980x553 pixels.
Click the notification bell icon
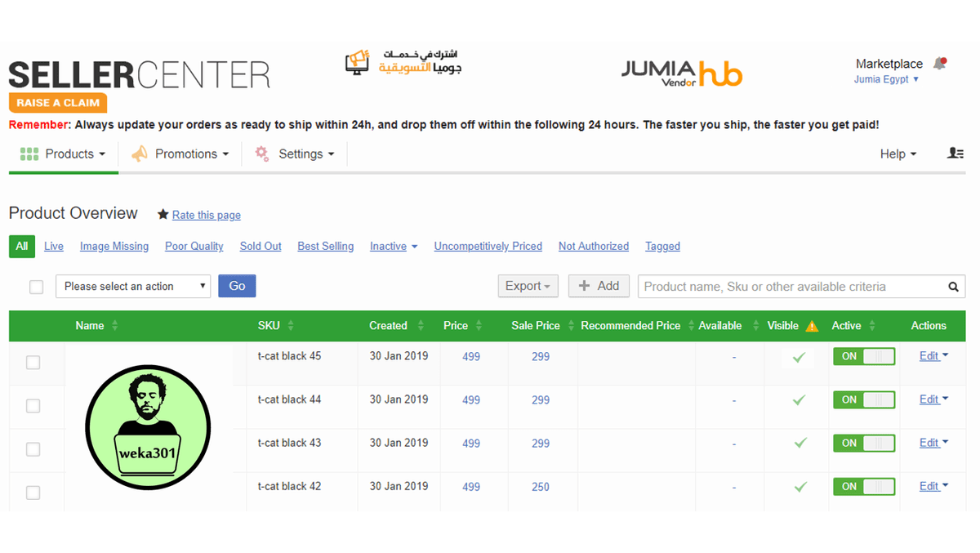tap(940, 64)
